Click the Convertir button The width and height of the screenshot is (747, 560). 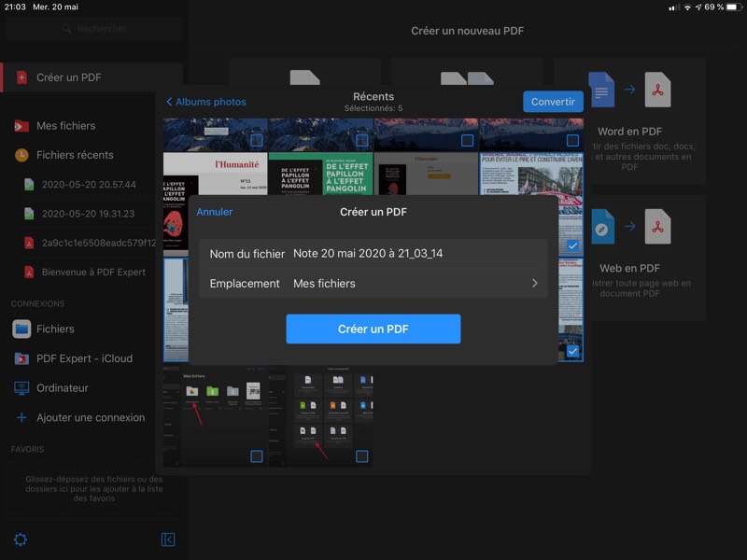point(553,102)
